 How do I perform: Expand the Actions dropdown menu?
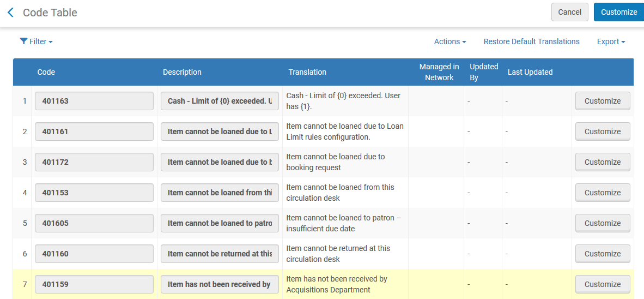[x=450, y=41]
